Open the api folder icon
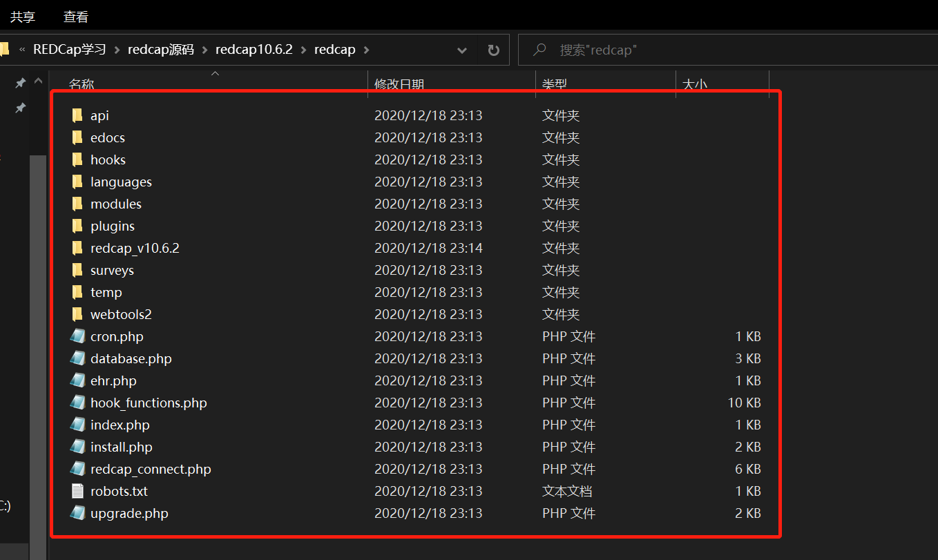938x560 pixels. (x=77, y=115)
